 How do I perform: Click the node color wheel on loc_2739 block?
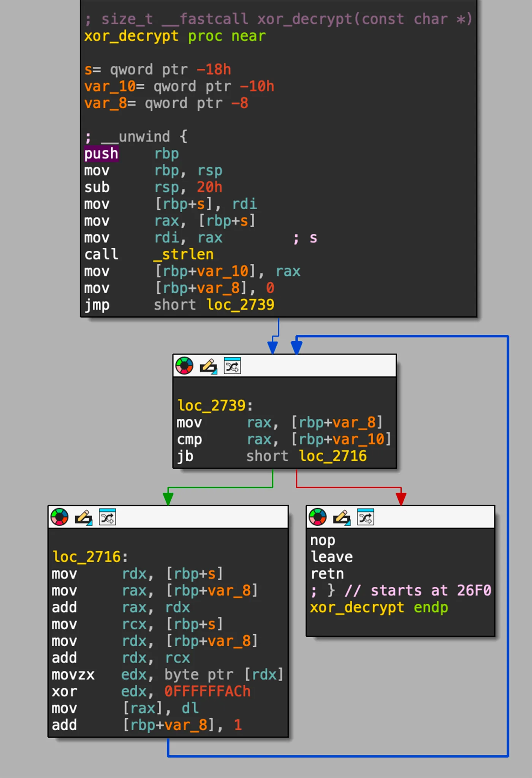[x=184, y=366]
